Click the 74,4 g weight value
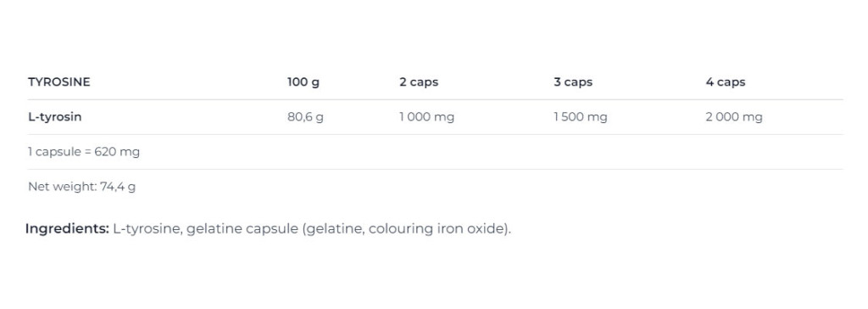This screenshot has width=868, height=309. coord(118,187)
